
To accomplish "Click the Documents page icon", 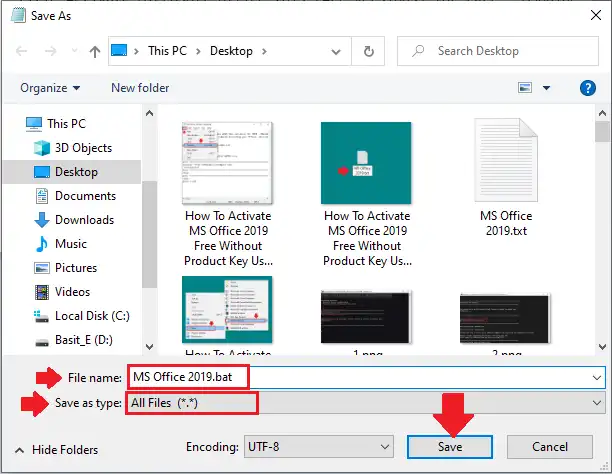I will 42,196.
